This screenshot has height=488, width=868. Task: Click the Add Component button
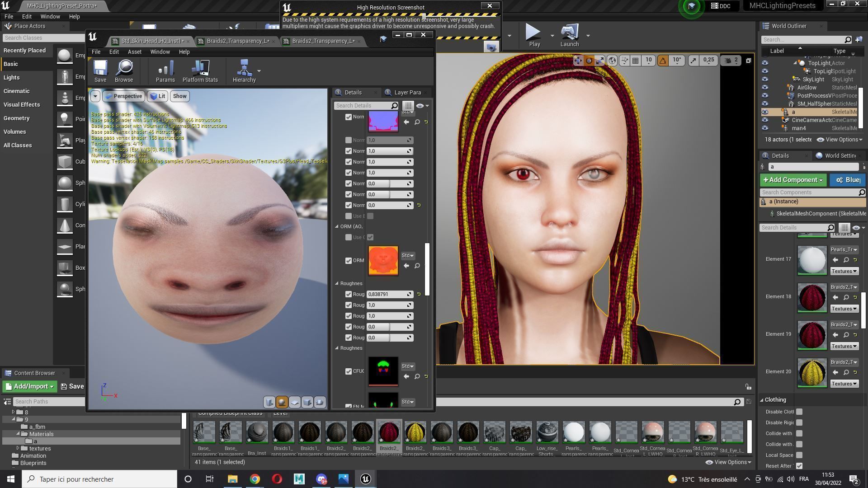793,180
